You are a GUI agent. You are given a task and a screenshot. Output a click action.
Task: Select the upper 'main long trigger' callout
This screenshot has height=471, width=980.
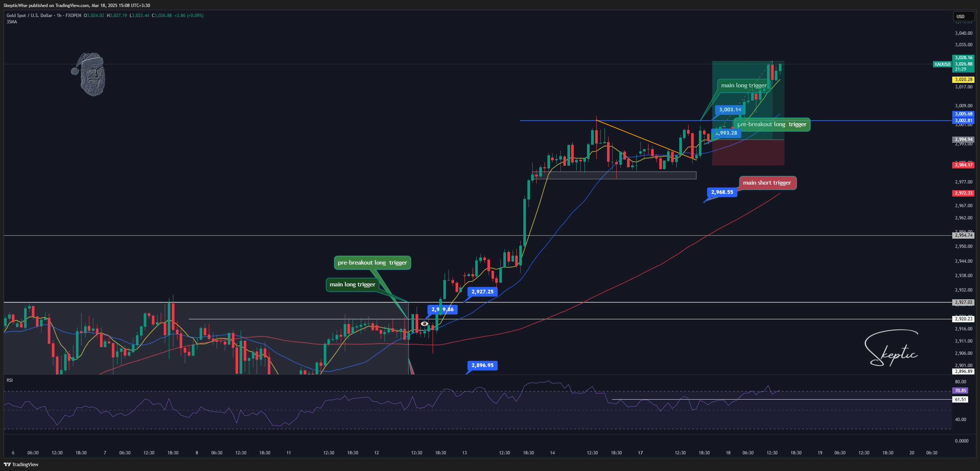[x=744, y=85]
